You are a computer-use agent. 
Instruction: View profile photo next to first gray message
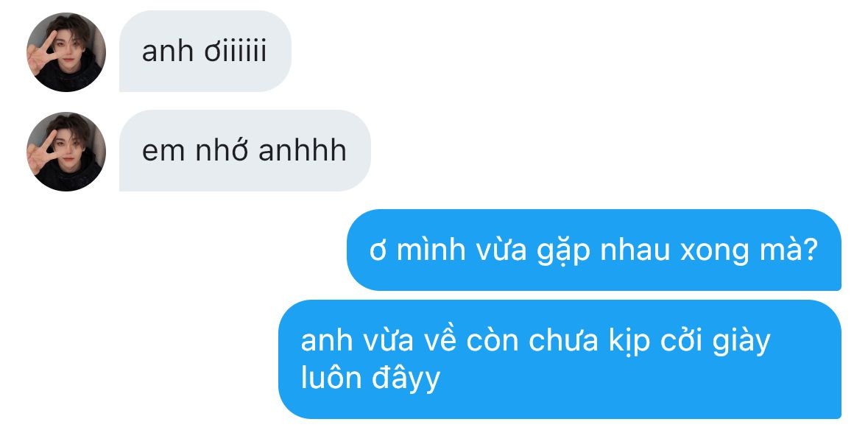66,52
